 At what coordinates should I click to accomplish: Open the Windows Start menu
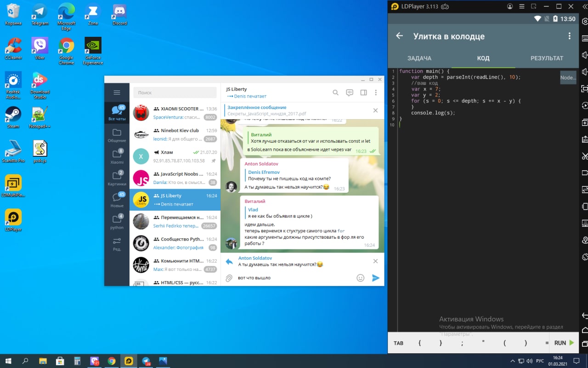[8, 361]
